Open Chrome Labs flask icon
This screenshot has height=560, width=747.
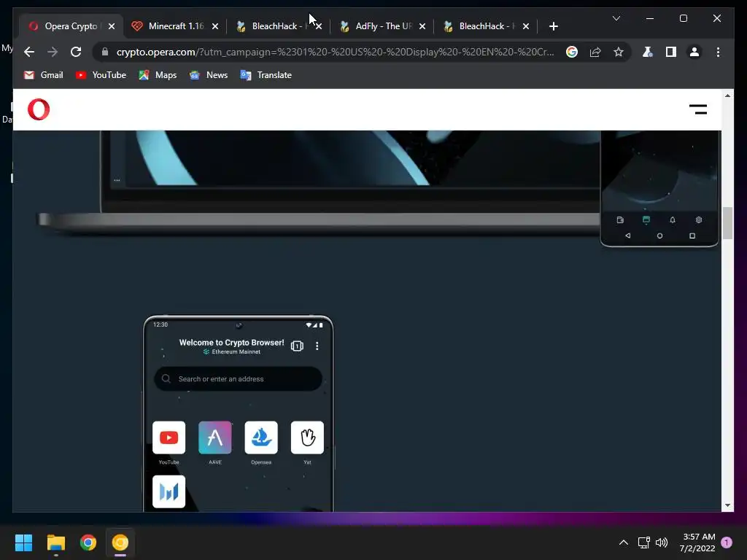(648, 52)
